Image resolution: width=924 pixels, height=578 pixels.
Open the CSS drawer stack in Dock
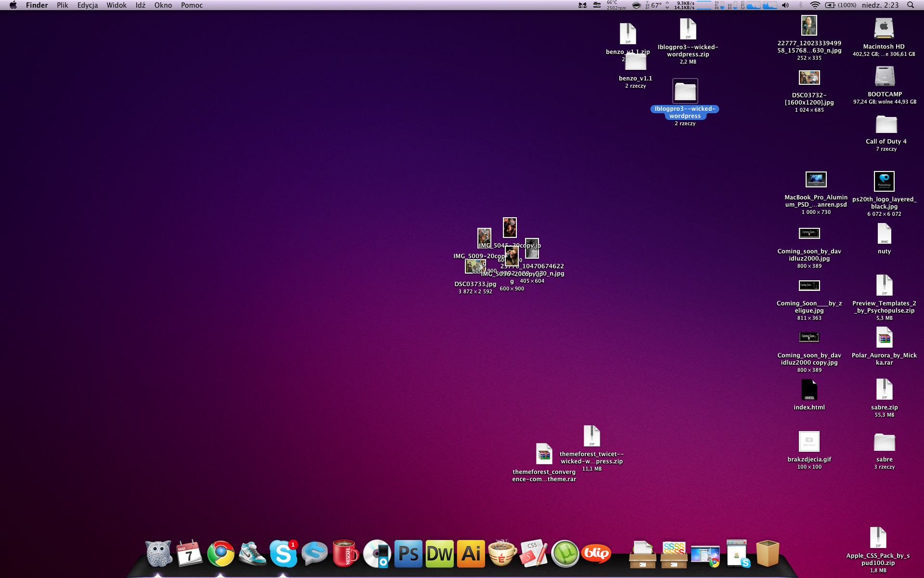pos(674,555)
